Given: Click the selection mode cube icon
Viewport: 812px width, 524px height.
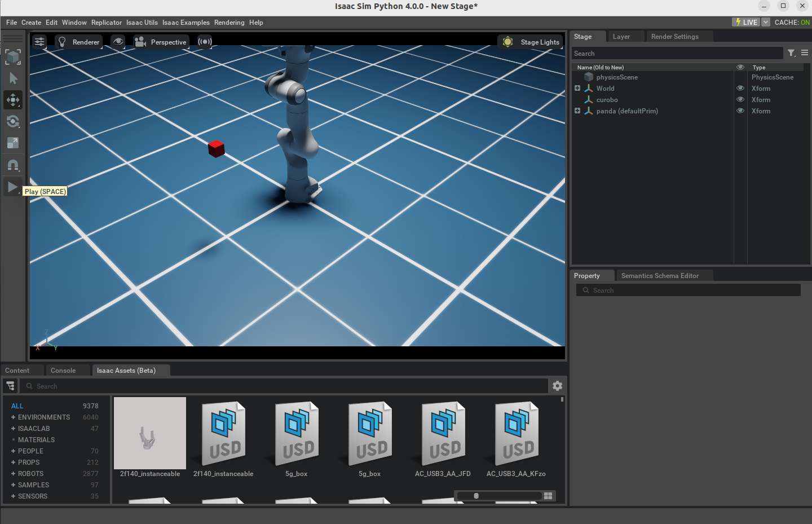Looking at the screenshot, I should click(x=13, y=56).
